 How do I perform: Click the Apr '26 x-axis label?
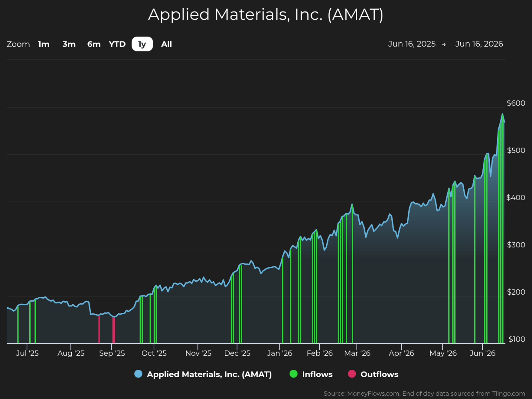(x=401, y=353)
